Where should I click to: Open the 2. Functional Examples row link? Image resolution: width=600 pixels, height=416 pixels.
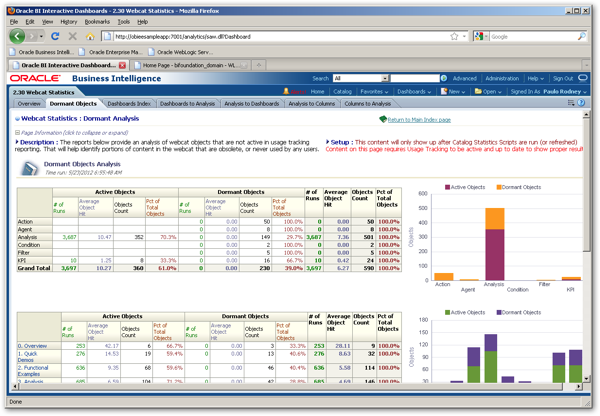click(x=33, y=371)
